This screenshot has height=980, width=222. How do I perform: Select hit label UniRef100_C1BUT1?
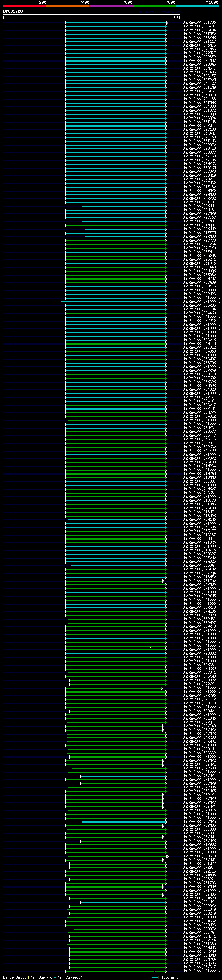[199, 512]
